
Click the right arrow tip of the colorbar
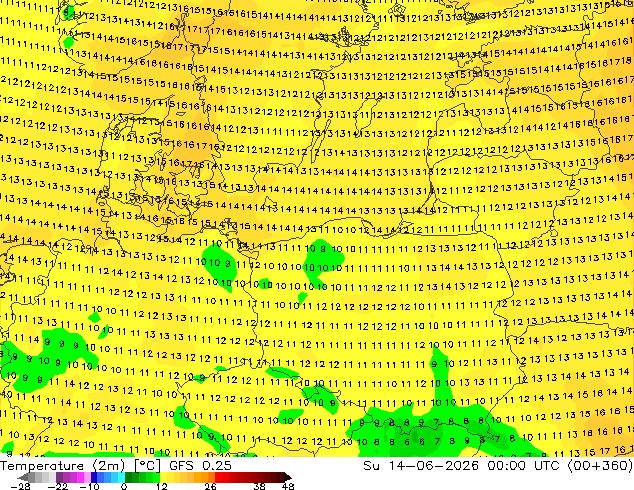point(290,477)
